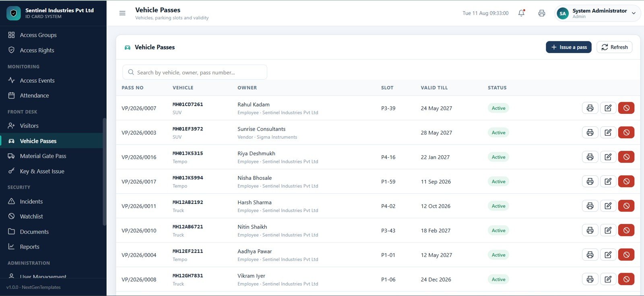Edit Nisha Bhosale's vehicle pass
The width and height of the screenshot is (644, 296).
pos(608,182)
